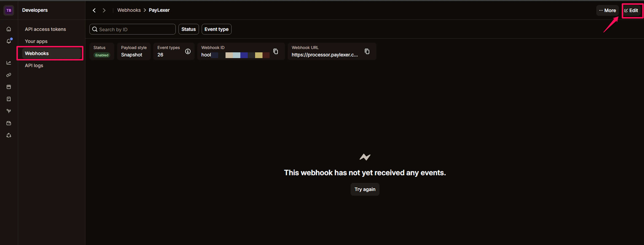Open the sprout icon in sidebar
This screenshot has height=245, width=644.
pyautogui.click(x=9, y=111)
